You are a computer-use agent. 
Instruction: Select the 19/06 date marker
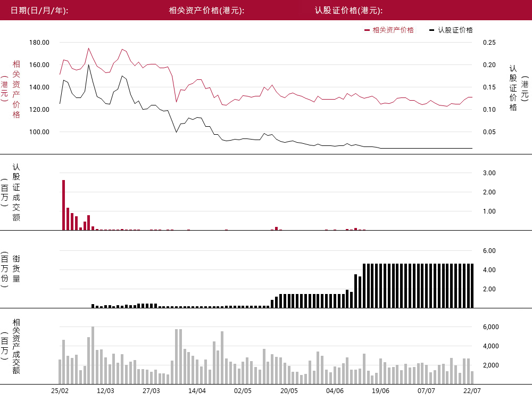(381, 391)
